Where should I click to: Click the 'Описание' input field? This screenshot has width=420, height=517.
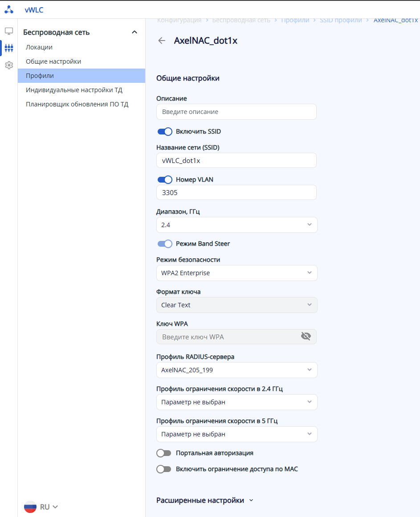(x=237, y=112)
